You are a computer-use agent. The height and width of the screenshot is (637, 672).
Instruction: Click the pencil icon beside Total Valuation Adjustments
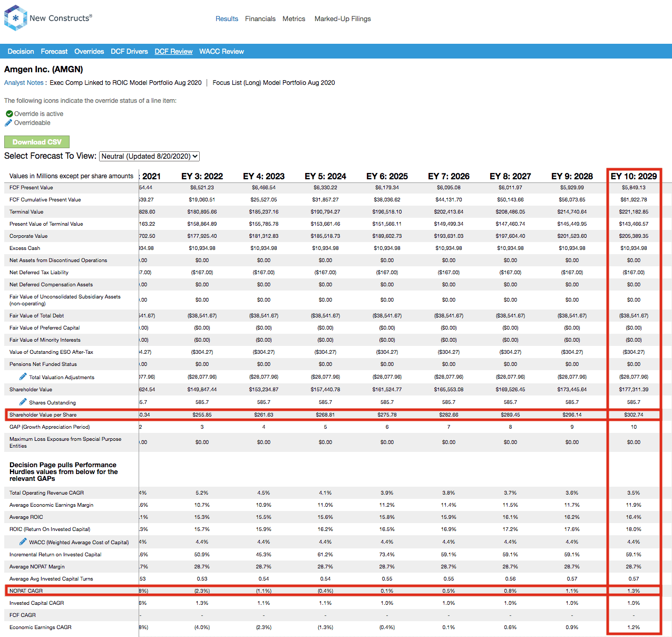pos(23,377)
